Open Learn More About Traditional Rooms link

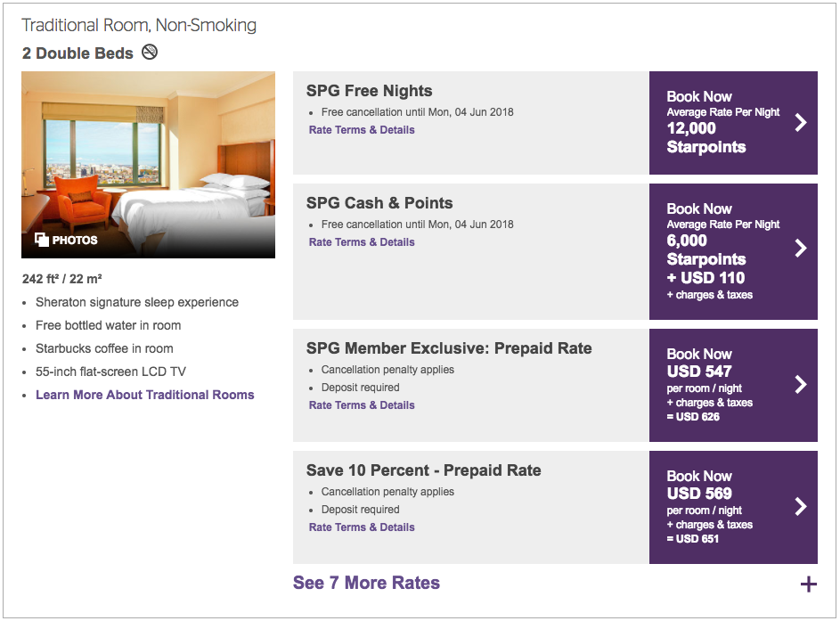pyautogui.click(x=144, y=395)
